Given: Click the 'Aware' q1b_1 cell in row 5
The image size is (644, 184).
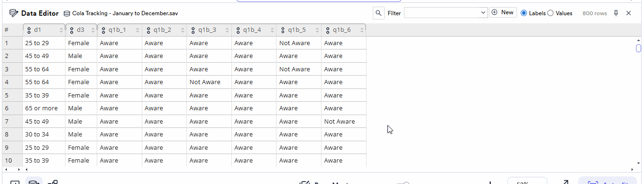Looking at the screenshot, I should (x=120, y=95).
